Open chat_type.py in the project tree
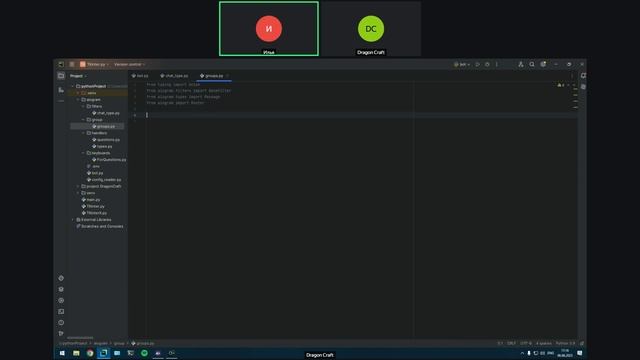This screenshot has height=360, width=640. (x=106, y=113)
